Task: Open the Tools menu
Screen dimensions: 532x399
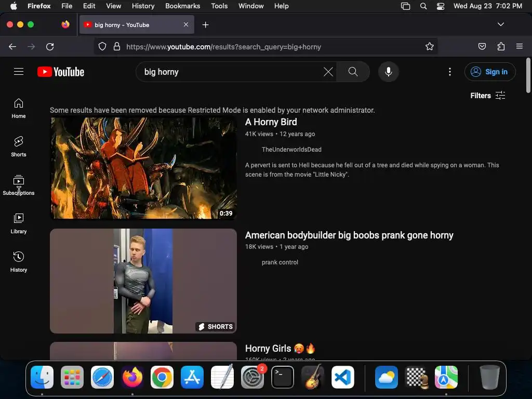Action: [219, 6]
